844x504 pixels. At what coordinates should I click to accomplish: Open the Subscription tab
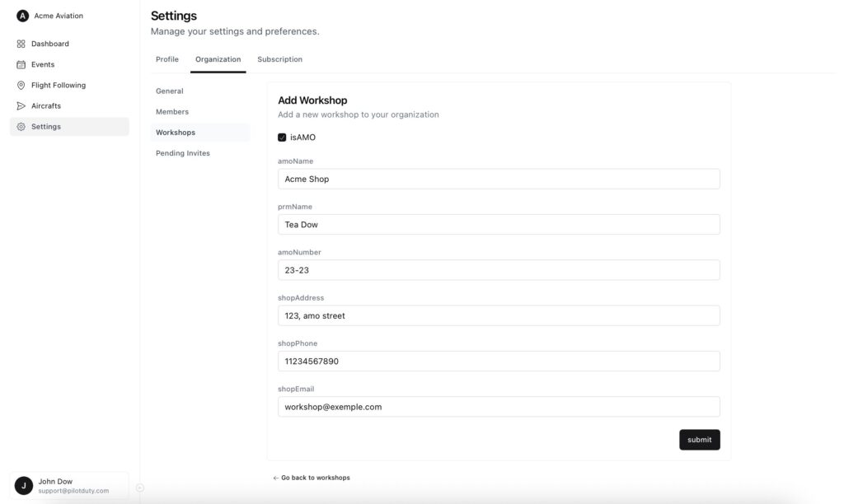tap(279, 59)
